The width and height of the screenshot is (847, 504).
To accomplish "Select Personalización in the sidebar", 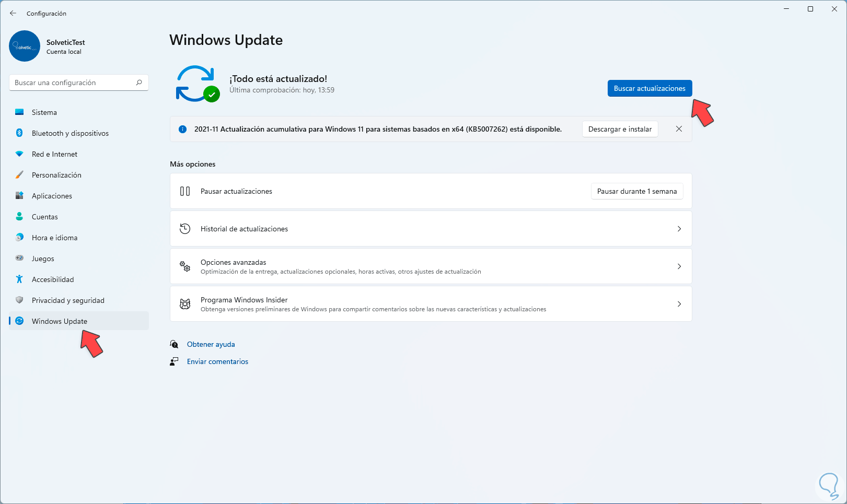I will point(79,175).
